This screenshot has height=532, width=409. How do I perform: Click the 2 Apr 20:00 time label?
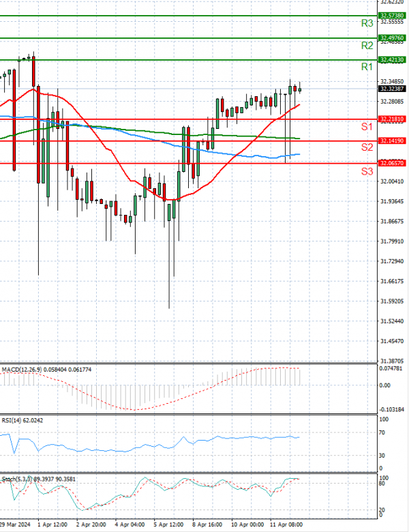pyautogui.click(x=91, y=524)
